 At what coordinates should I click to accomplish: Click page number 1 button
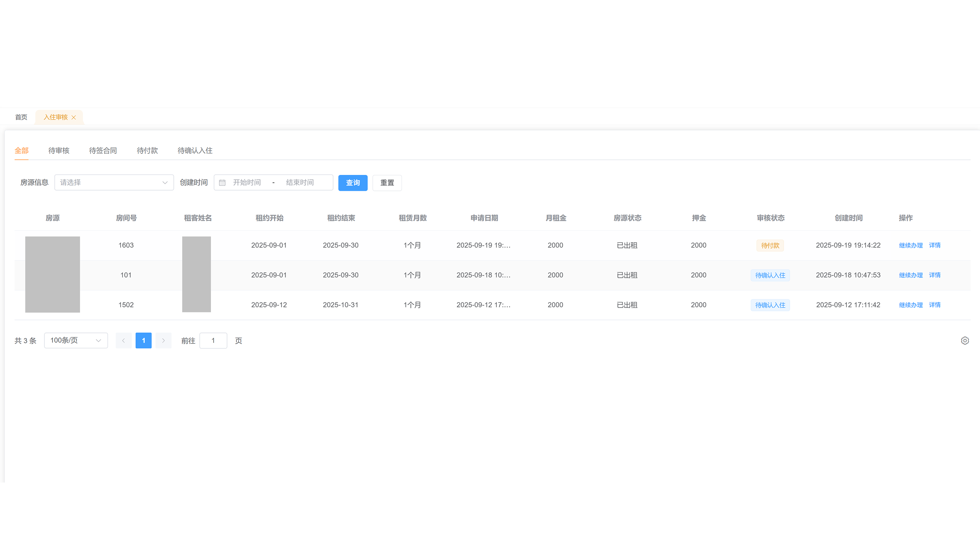point(144,341)
